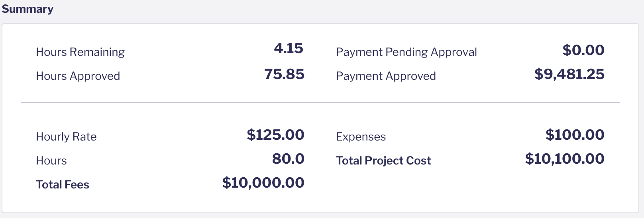Select the Hours Approved label

tap(78, 76)
